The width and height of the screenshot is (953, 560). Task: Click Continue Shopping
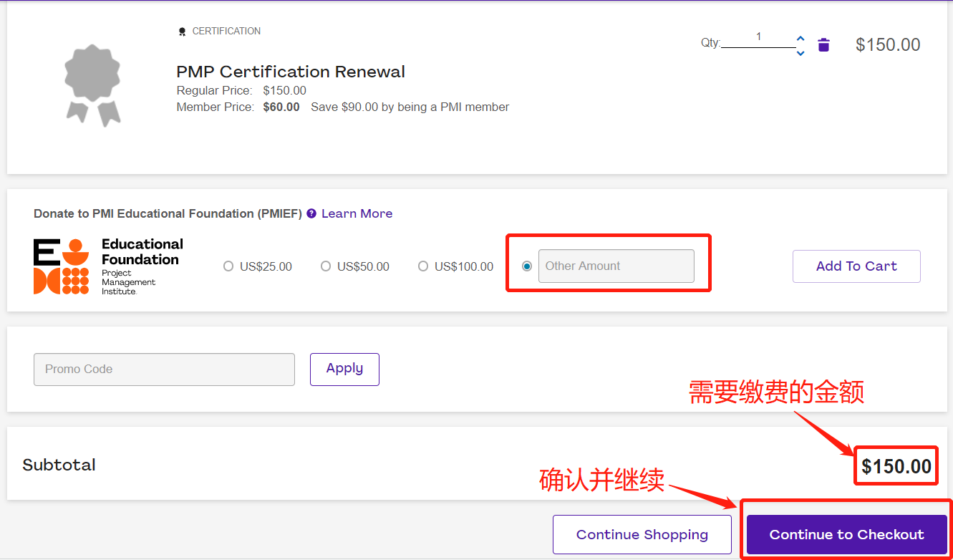(642, 535)
